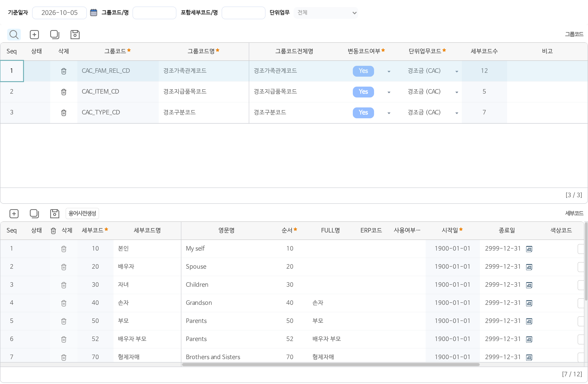Open end date calendar for 손자 row
Viewport: 588px width, 384px height.
coord(529,303)
